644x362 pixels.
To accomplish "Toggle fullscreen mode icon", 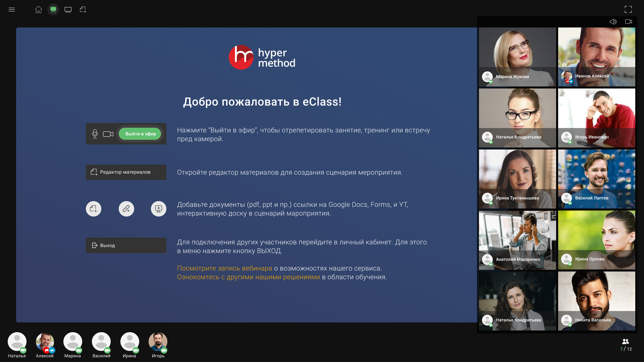I will (628, 9).
